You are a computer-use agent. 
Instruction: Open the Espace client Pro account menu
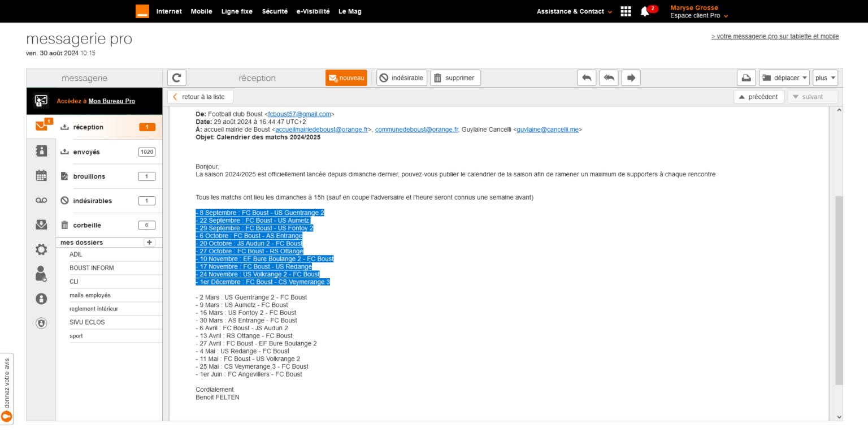click(698, 16)
